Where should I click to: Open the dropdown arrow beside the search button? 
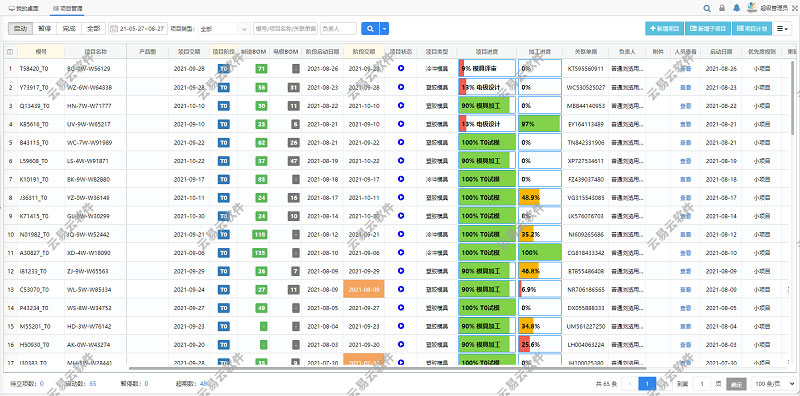pos(384,29)
